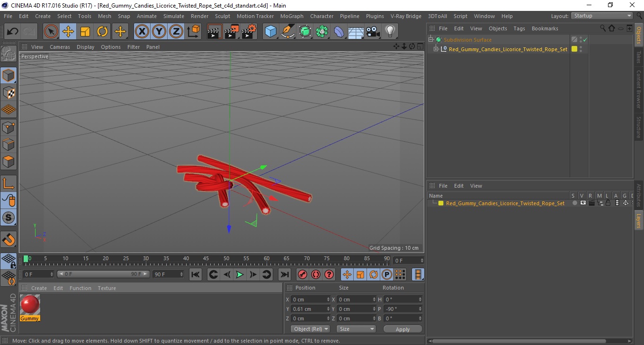Switch the coordinate system icon
The image size is (644, 345).
point(193,32)
